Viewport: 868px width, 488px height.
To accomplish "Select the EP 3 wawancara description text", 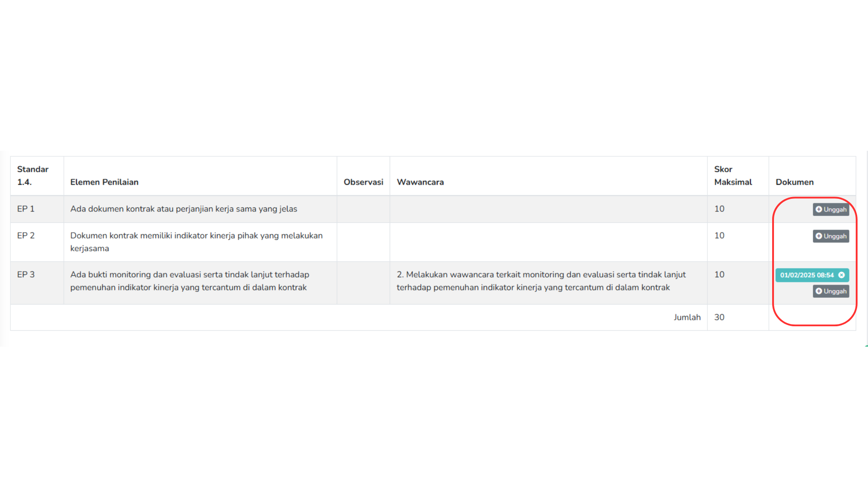I will point(541,281).
